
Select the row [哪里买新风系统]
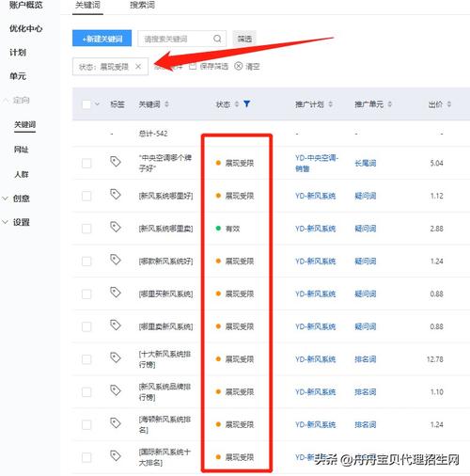(x=86, y=294)
